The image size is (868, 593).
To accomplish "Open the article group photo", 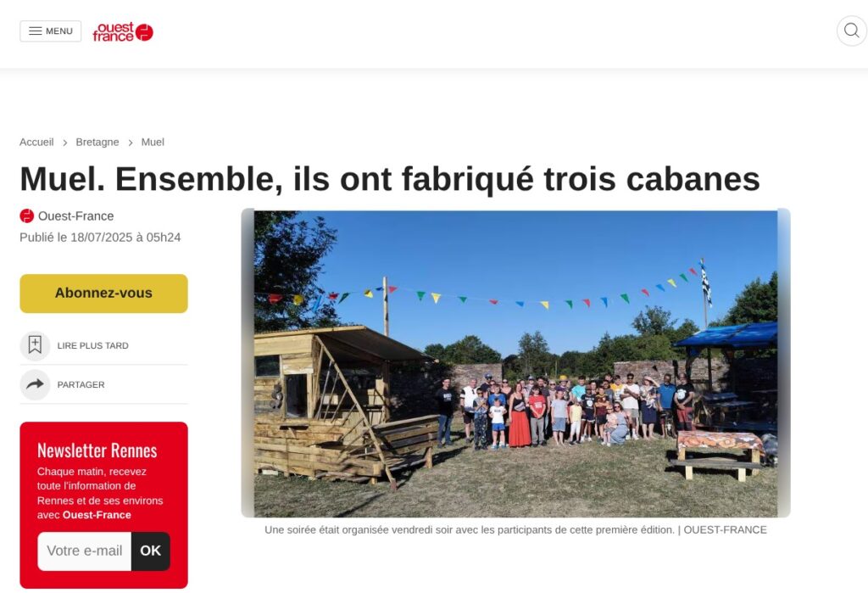I will [516, 363].
